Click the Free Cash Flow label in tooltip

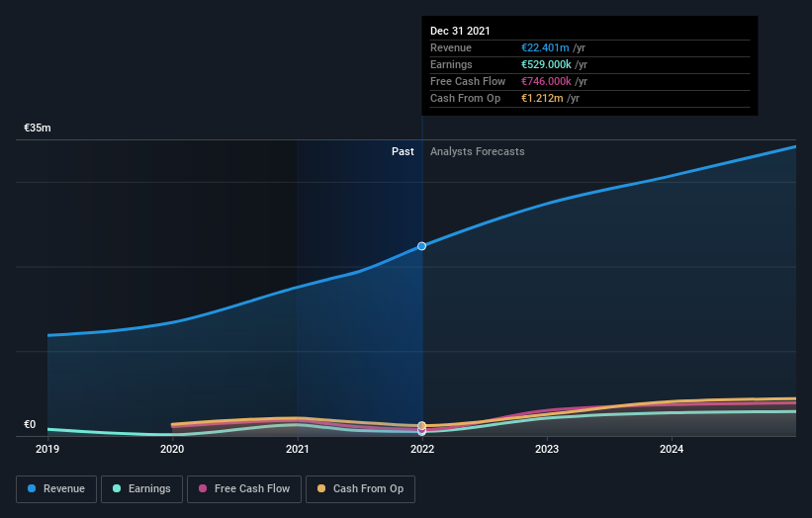468,81
